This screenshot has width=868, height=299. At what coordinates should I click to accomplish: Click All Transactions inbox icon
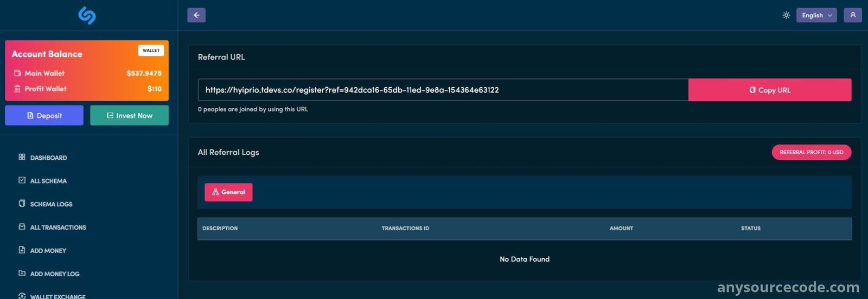[22, 227]
